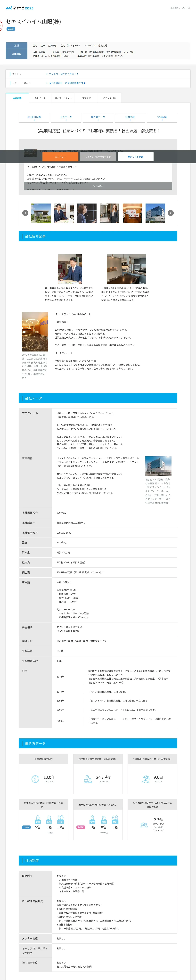The width and height of the screenshot is (196, 980).
Task: Click postal code value 670-0982
Action: [62, 513]
